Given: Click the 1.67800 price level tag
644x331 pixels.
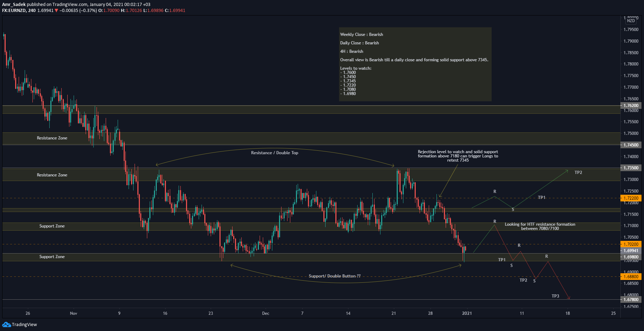Looking at the screenshot, I should tap(631, 300).
